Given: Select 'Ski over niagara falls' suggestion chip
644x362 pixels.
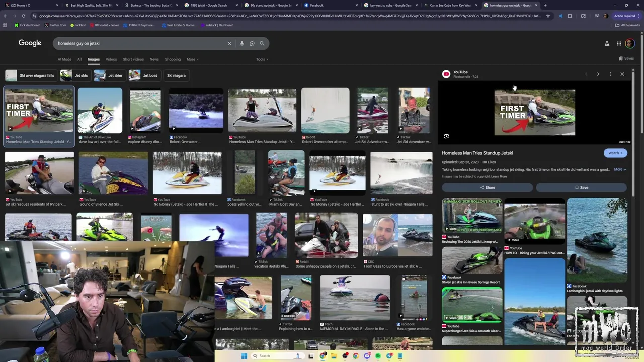Looking at the screenshot, I should coord(30,75).
